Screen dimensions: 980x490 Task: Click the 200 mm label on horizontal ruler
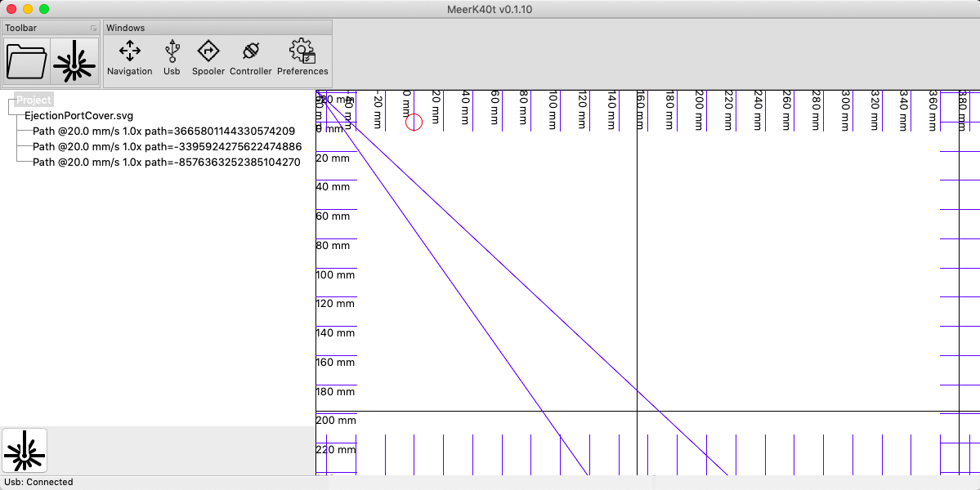click(x=700, y=109)
